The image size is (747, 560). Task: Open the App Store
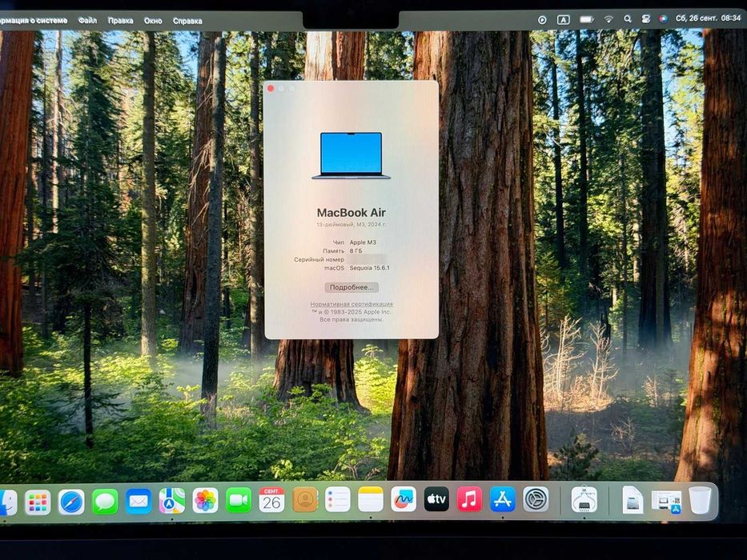tap(503, 499)
